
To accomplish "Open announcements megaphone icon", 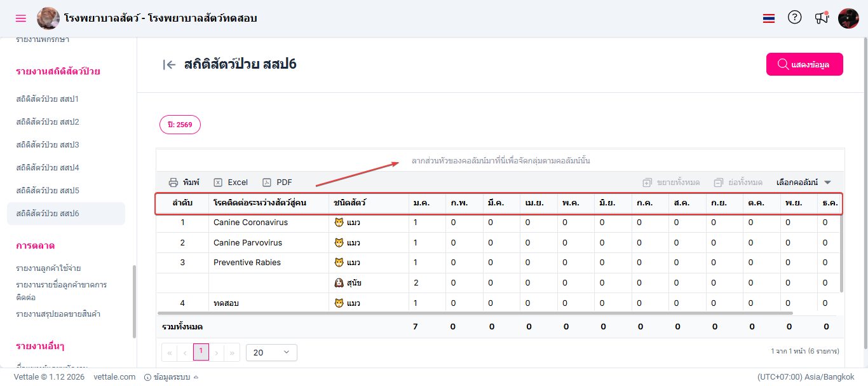I will pyautogui.click(x=822, y=18).
